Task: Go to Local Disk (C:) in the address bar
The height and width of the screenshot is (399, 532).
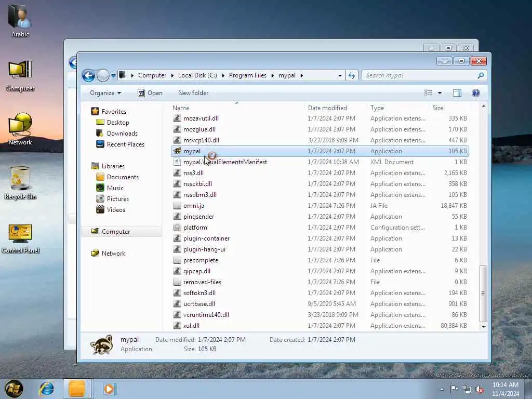Action: (197, 75)
